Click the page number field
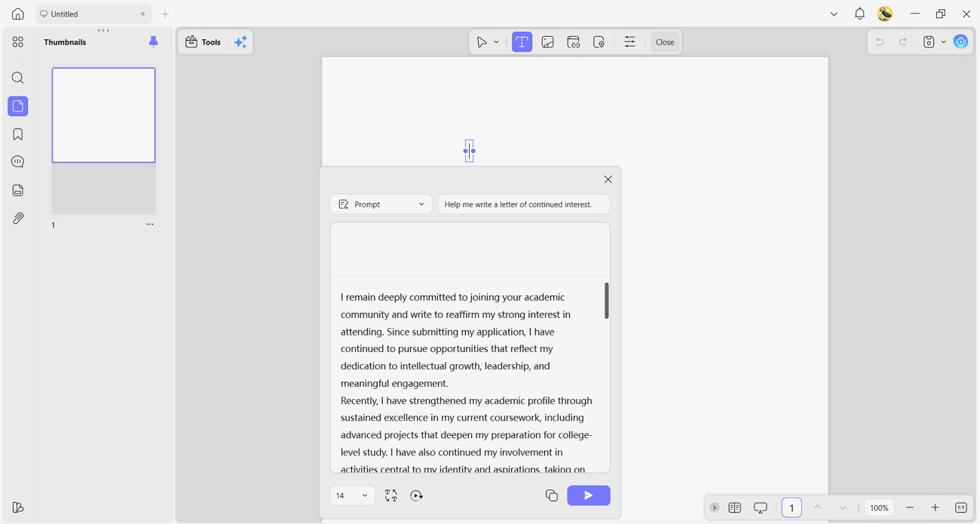This screenshot has height=524, width=980. tap(792, 507)
